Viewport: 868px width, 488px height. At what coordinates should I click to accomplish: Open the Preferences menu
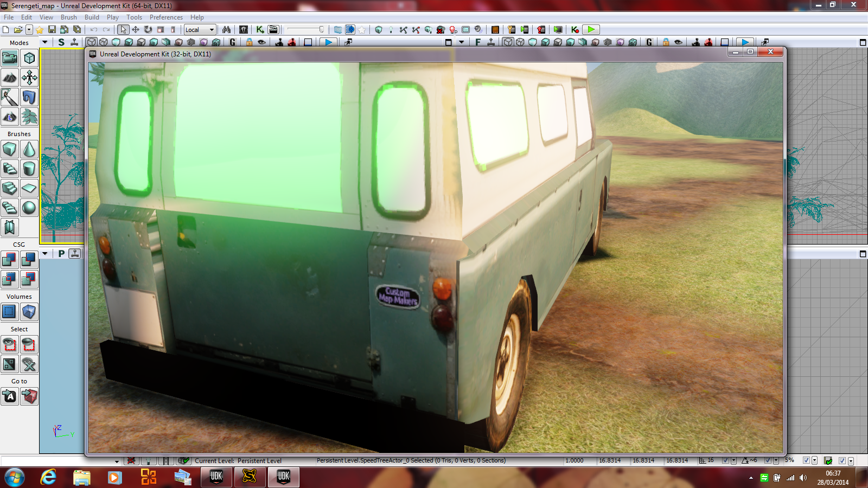coord(166,17)
